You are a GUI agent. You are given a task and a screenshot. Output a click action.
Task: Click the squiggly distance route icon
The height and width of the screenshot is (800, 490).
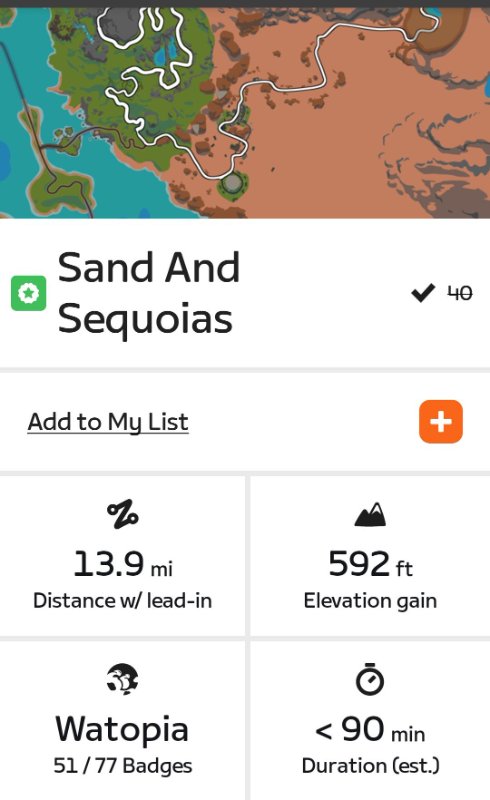click(x=122, y=514)
